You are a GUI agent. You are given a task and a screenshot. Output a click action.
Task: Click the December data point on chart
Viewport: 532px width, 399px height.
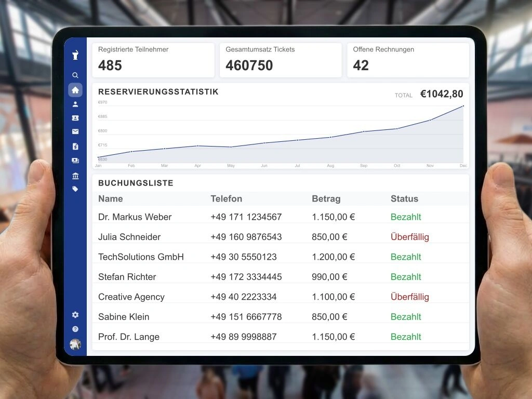tap(463, 106)
